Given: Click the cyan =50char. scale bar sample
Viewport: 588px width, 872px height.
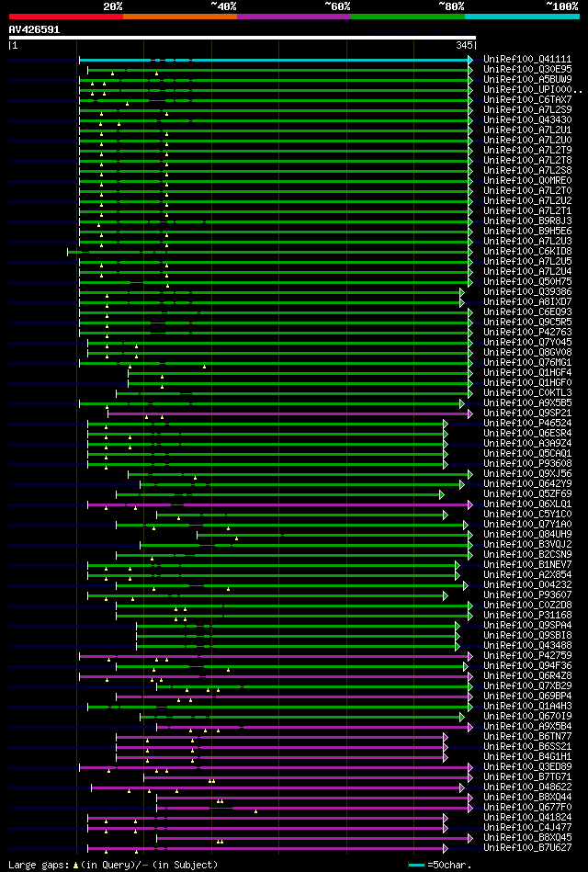Looking at the screenshot, I should coord(417,866).
